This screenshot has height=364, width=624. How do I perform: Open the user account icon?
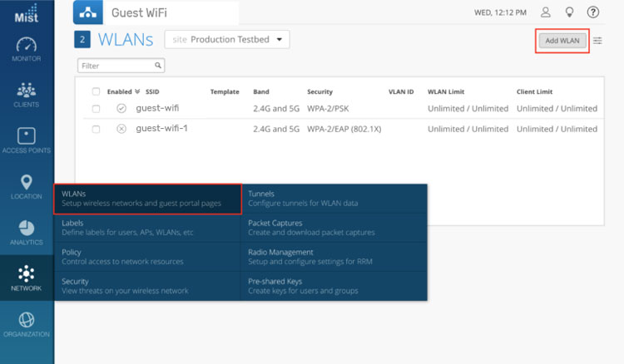[546, 12]
